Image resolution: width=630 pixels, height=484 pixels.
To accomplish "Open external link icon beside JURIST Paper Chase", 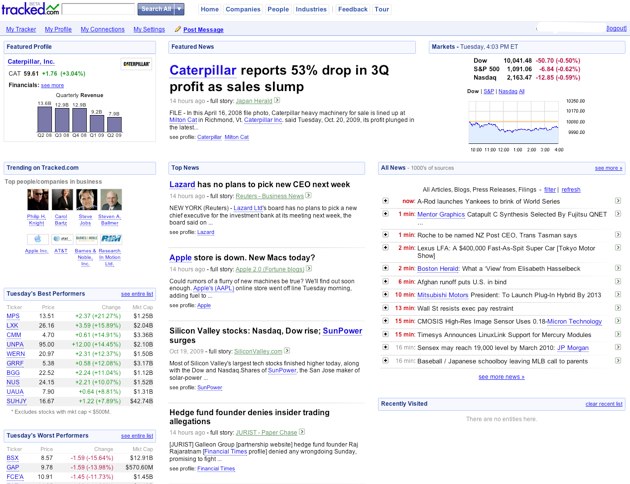I will click(302, 432).
